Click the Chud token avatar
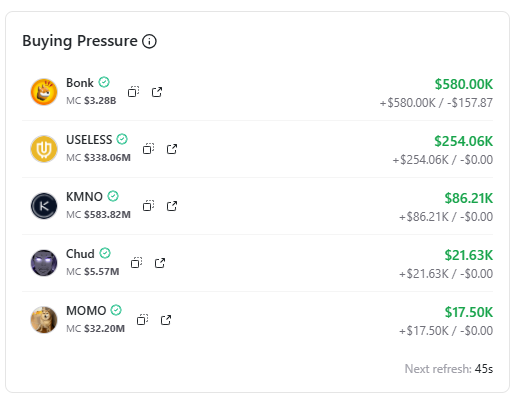This screenshot has width=516, height=406. 44,263
